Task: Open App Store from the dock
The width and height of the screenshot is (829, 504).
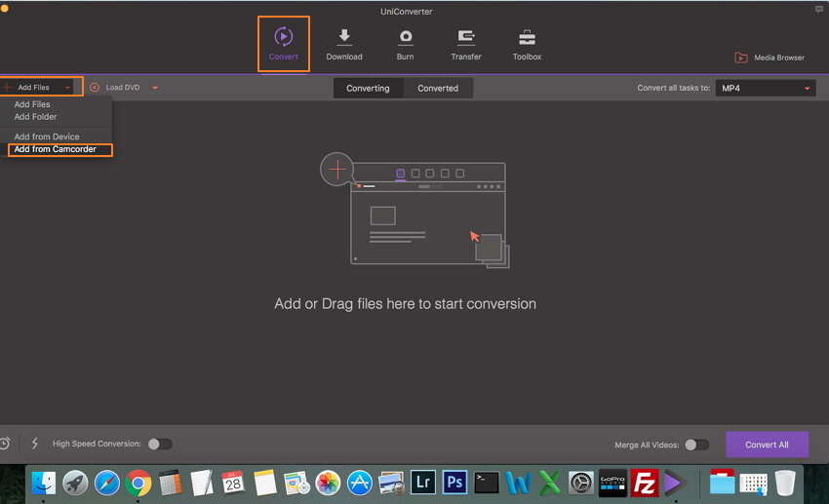Action: tap(360, 483)
